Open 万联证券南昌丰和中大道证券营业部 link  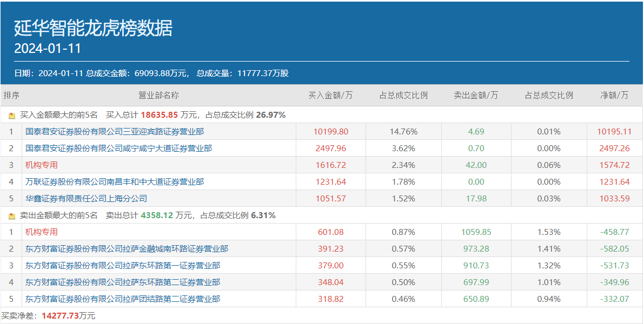click(115, 181)
